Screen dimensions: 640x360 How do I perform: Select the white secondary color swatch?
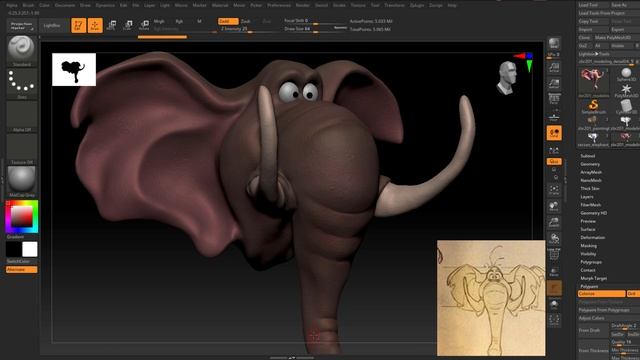pyautogui.click(x=30, y=249)
